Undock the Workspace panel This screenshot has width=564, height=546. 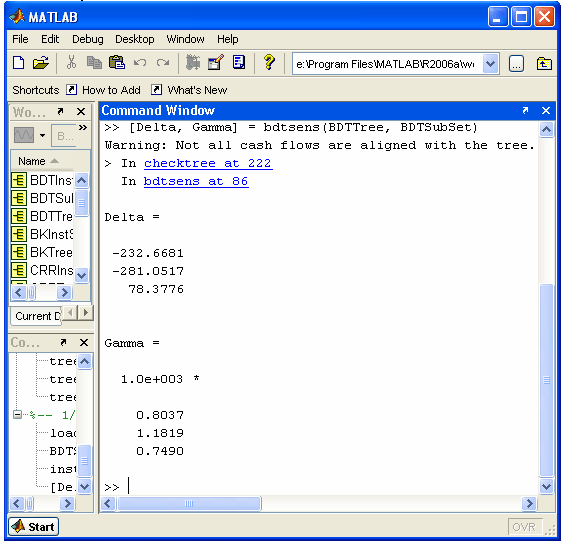tap(60, 112)
